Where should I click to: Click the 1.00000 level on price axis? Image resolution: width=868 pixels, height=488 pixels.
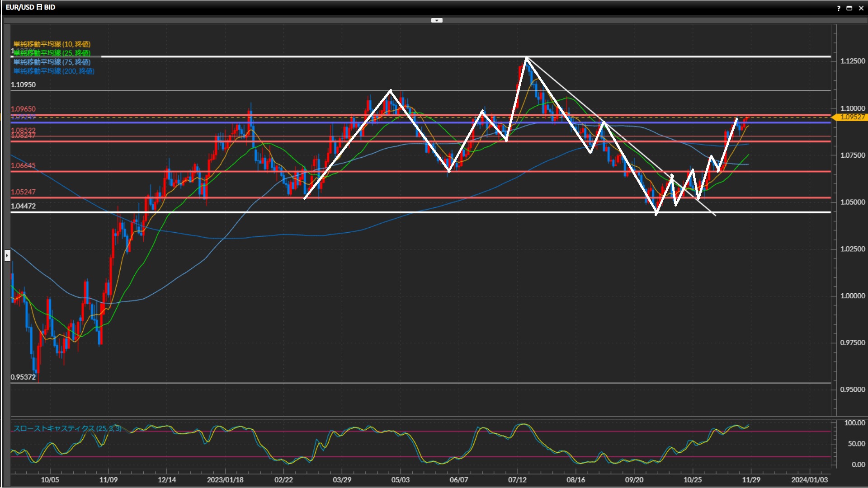click(x=852, y=296)
